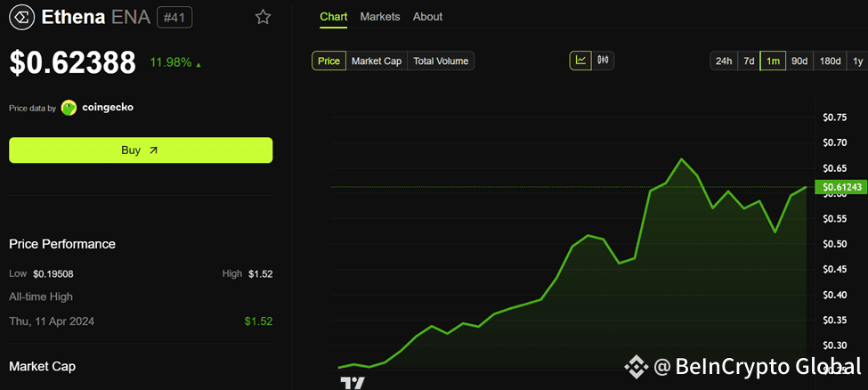Click the Price Performance heading
868x390 pixels.
62,244
